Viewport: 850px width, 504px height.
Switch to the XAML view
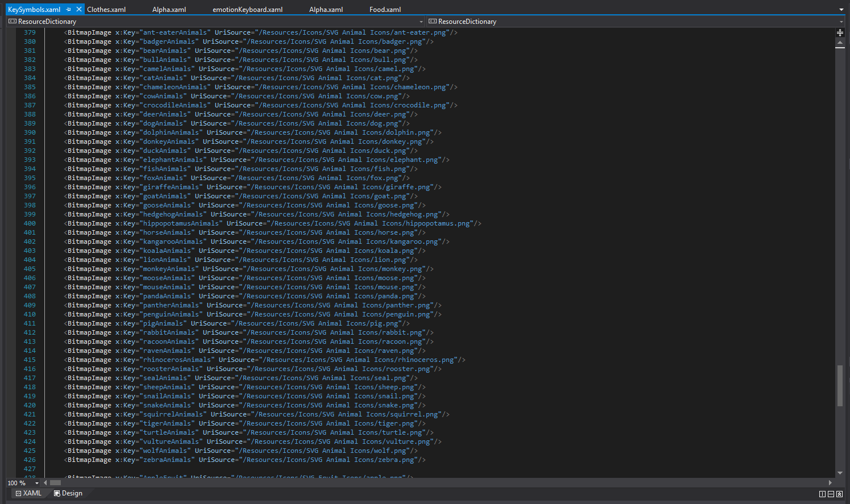[28, 493]
